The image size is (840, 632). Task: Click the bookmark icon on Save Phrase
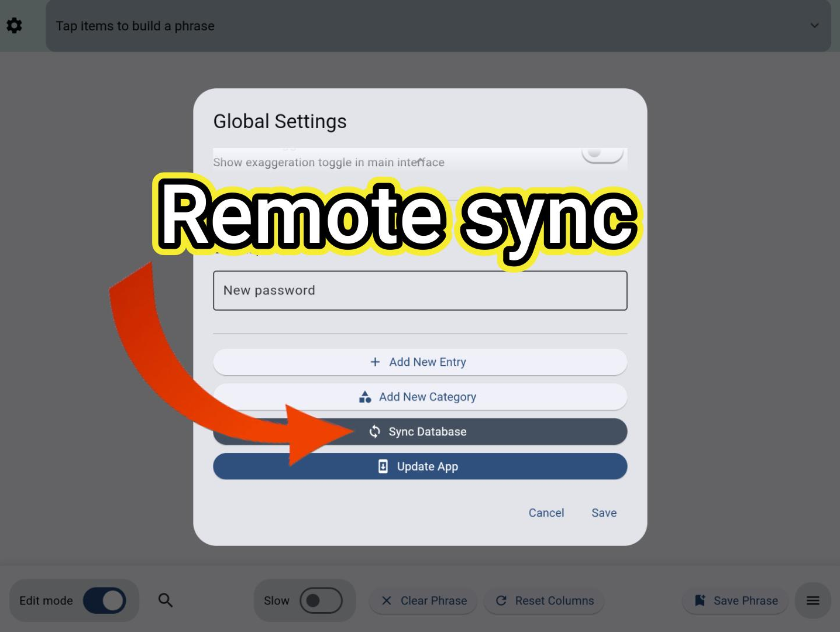click(700, 600)
